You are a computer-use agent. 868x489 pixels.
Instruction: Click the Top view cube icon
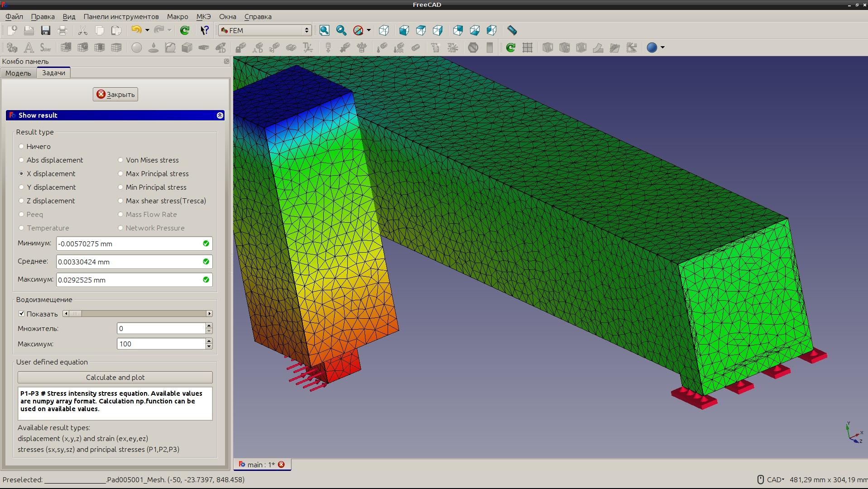point(421,30)
